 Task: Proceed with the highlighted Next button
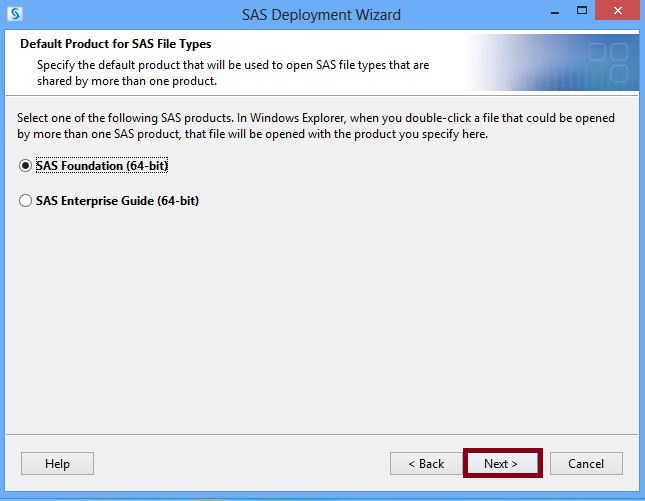[503, 463]
